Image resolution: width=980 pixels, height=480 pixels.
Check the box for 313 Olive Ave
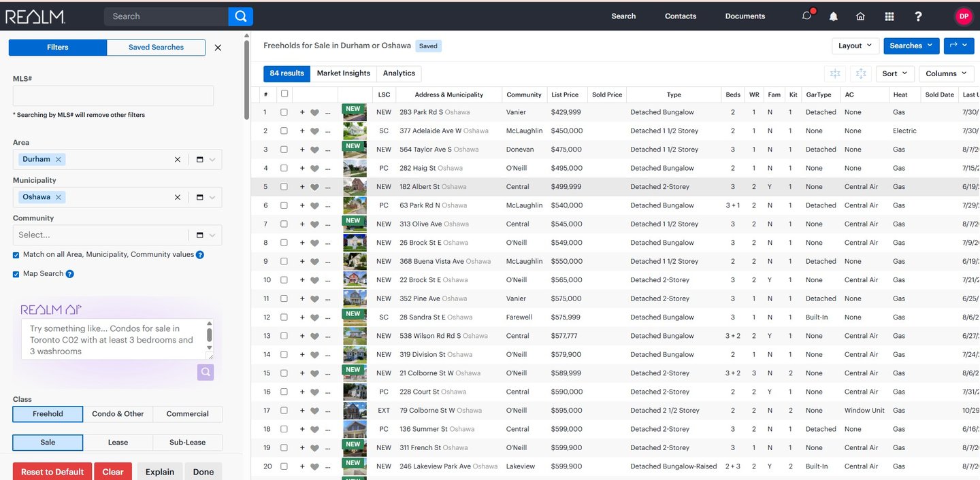tap(284, 224)
